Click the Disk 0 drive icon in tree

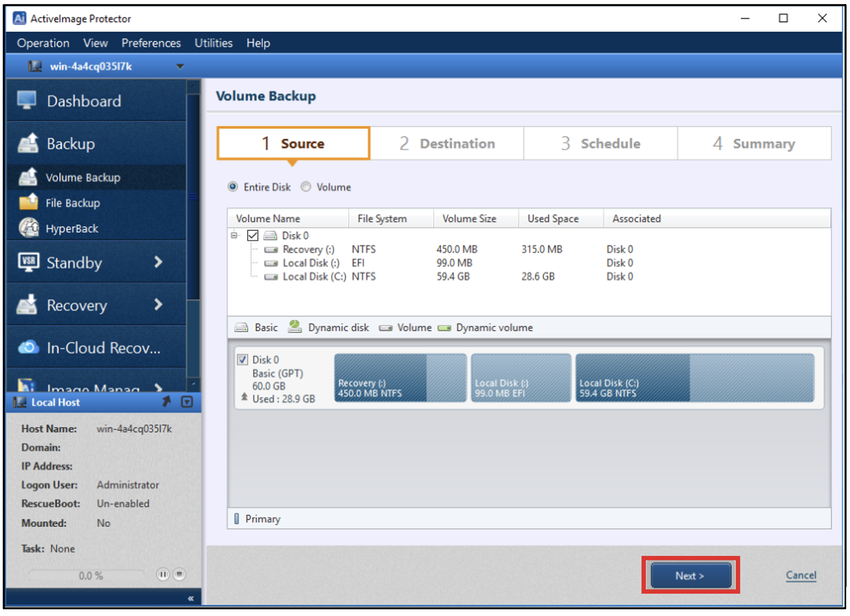(x=270, y=235)
